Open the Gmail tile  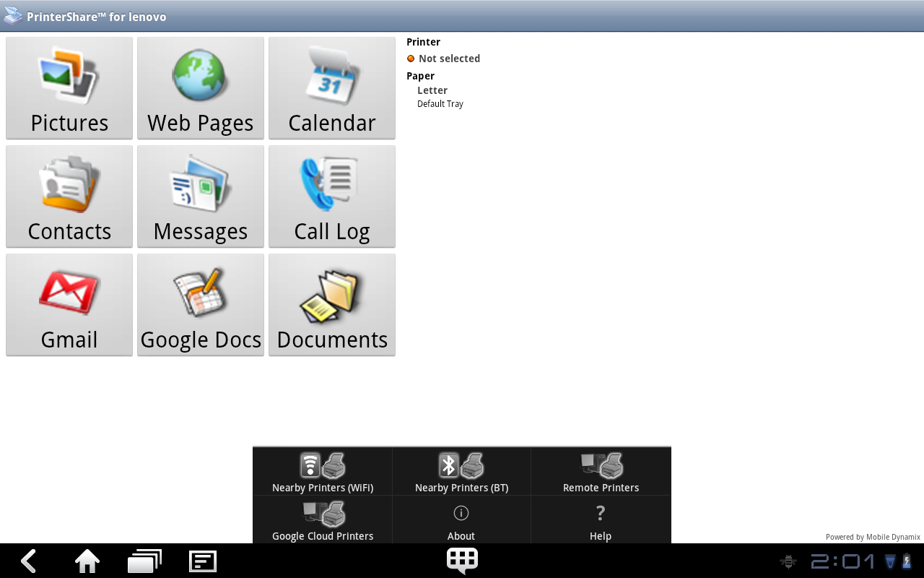[x=69, y=305]
